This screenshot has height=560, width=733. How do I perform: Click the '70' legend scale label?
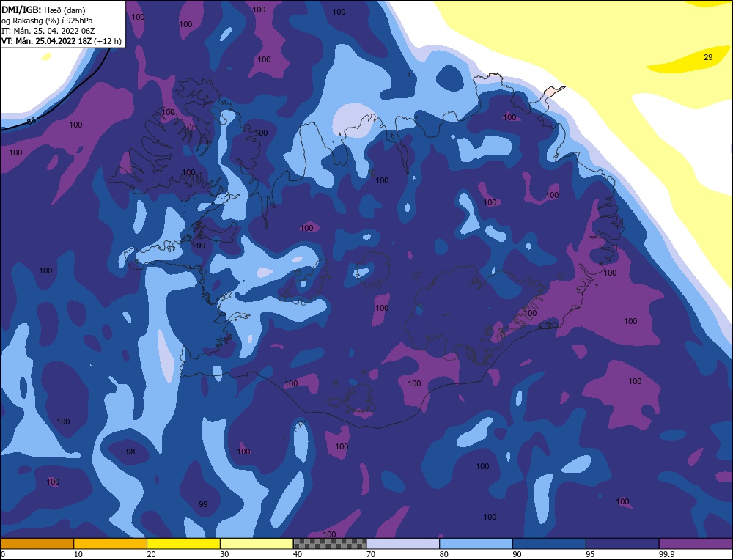pos(371,554)
